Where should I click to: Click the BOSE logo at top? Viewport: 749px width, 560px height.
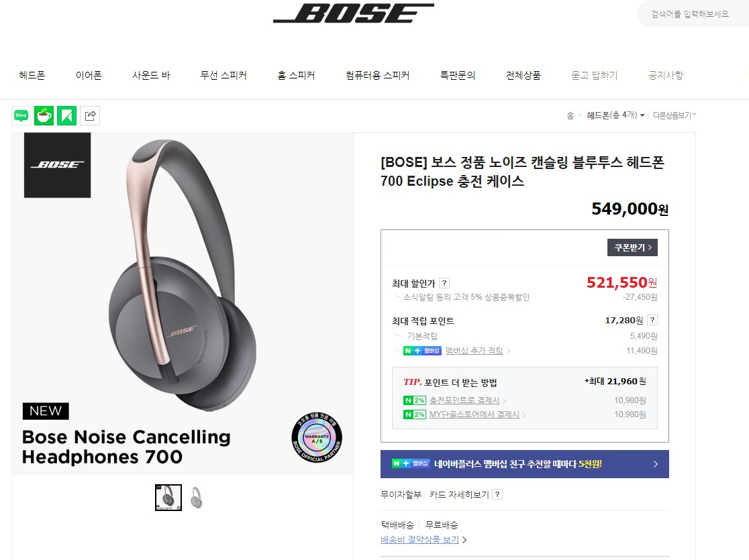point(353,13)
